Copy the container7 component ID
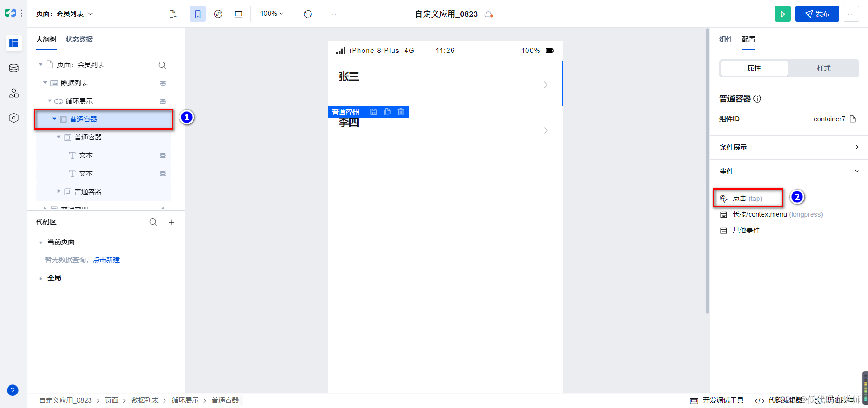The width and height of the screenshot is (868, 408). point(852,119)
